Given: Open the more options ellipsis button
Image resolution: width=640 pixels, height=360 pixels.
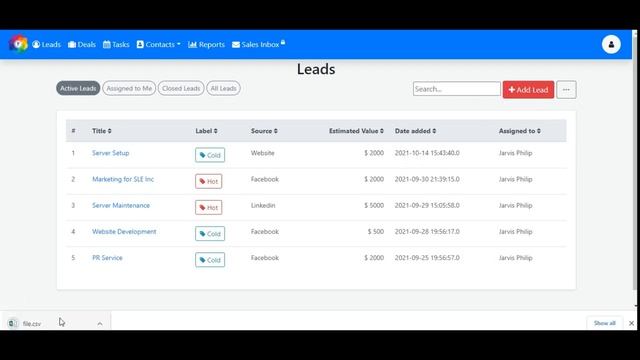Looking at the screenshot, I should tap(566, 89).
